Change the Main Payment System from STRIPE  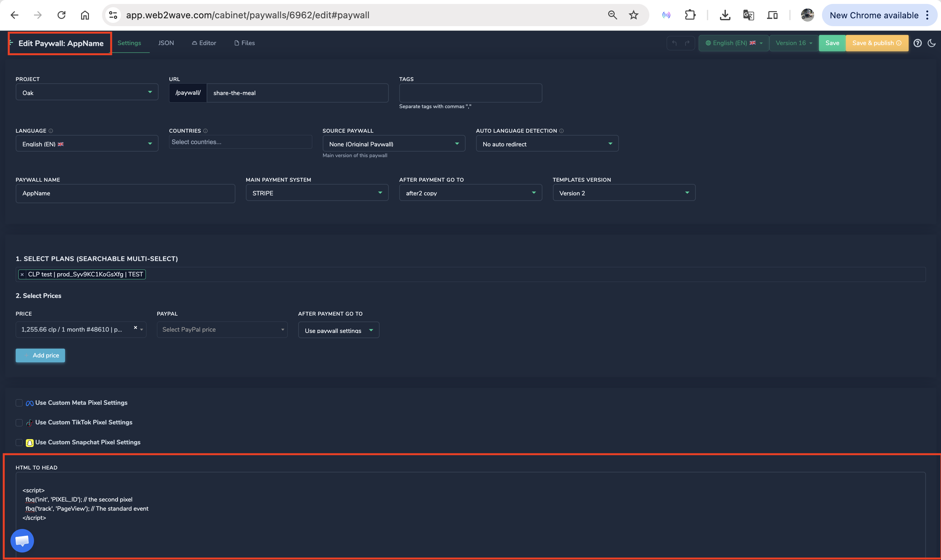(317, 193)
